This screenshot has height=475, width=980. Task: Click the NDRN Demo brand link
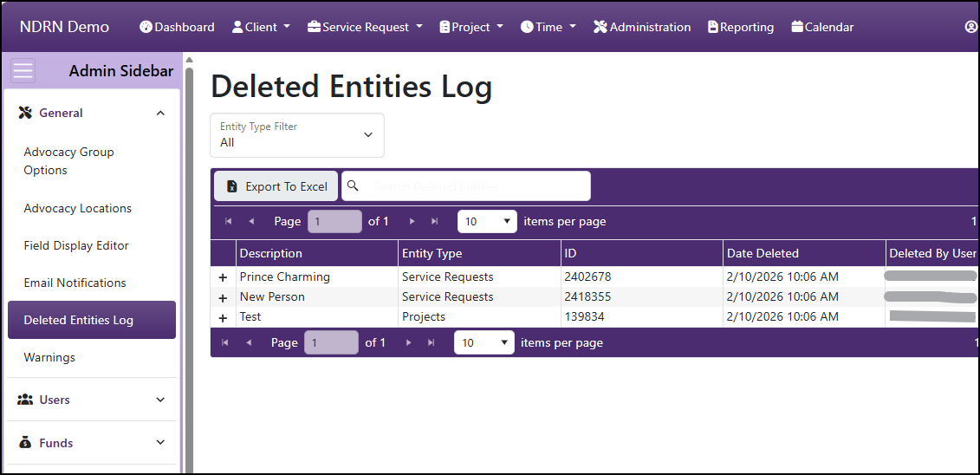64,27
